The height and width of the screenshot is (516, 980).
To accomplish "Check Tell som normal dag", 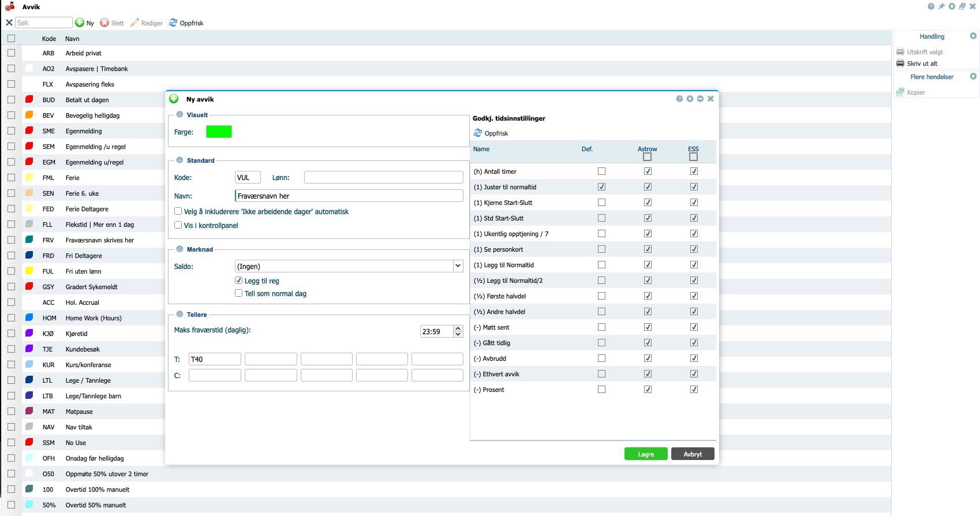I will (238, 293).
